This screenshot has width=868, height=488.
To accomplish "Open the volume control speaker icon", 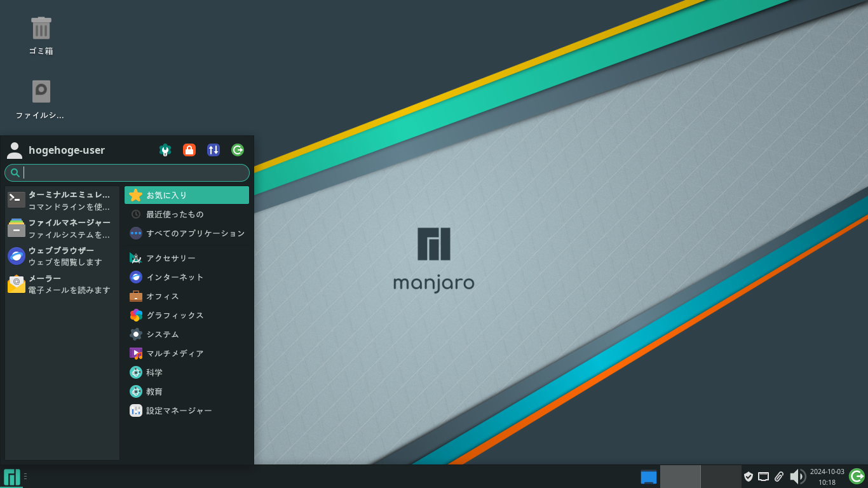I will click(797, 477).
